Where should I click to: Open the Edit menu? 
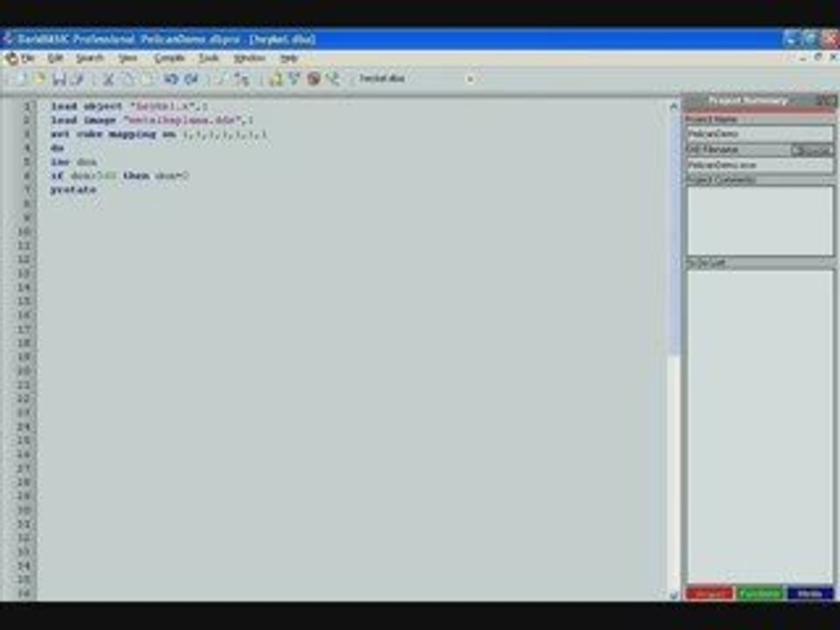[55, 58]
